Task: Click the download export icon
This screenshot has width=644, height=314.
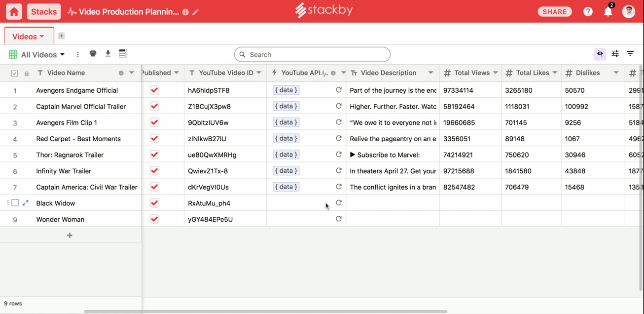Action: [108, 54]
